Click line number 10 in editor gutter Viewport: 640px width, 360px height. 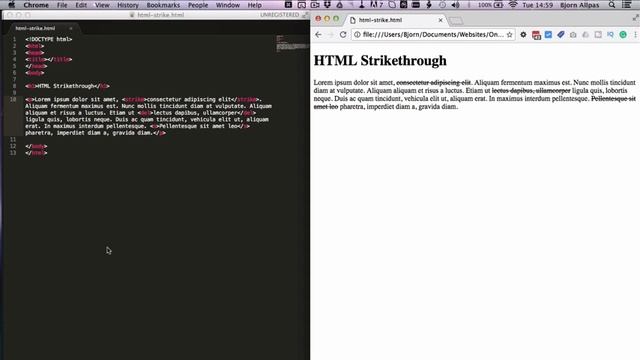(x=13, y=99)
